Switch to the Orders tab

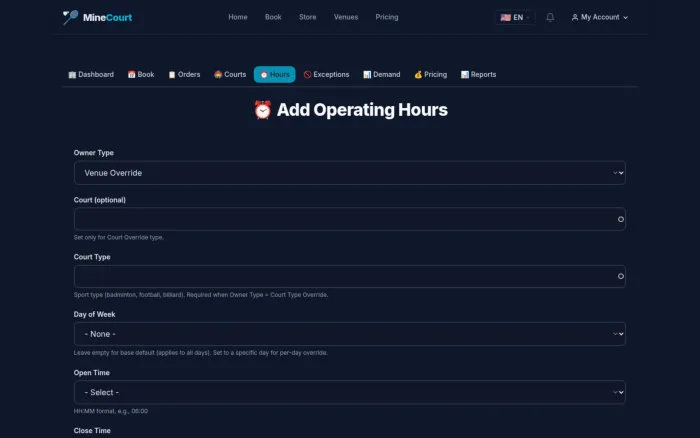[184, 75]
